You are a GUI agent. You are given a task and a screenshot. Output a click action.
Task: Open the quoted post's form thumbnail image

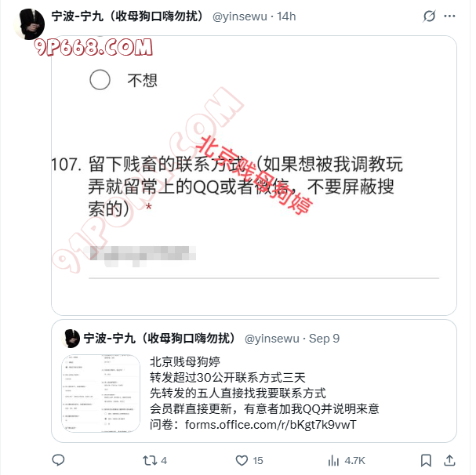(101, 393)
